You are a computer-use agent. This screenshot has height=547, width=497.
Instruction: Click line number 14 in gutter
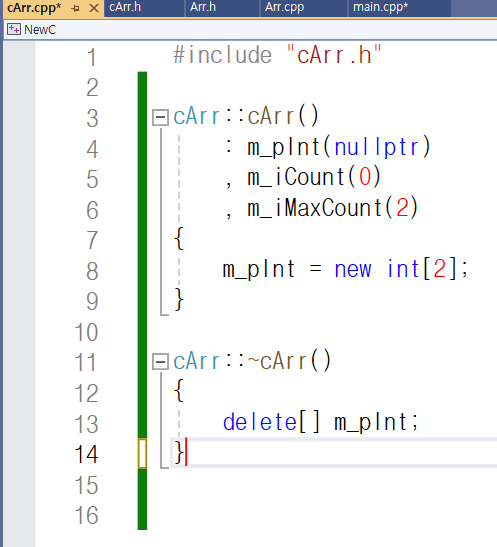(x=86, y=454)
